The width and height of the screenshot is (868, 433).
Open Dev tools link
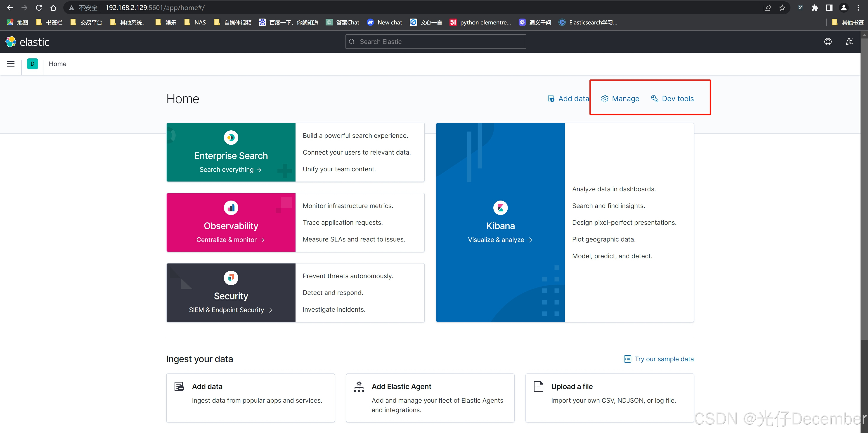(x=673, y=99)
